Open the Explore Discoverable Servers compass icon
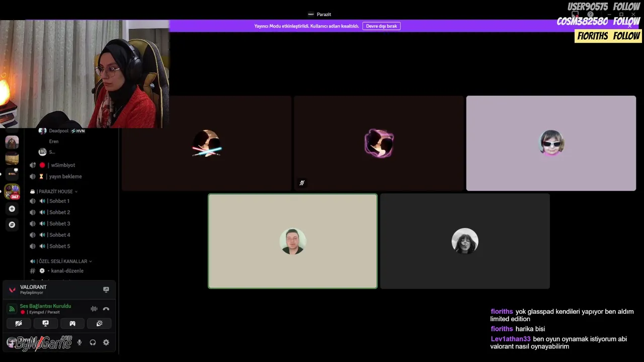This screenshot has width=644, height=362. click(12, 225)
